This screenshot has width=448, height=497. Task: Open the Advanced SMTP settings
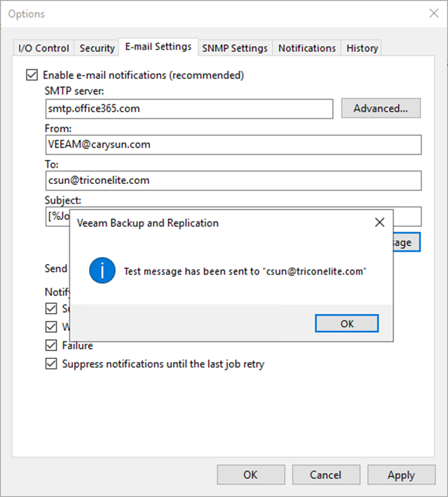tap(380, 108)
